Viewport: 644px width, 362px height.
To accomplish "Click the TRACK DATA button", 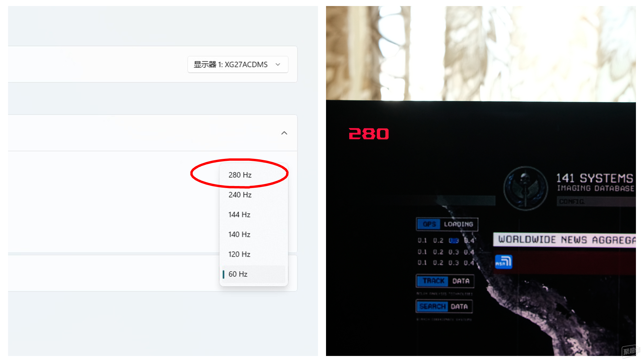I will pos(445,281).
